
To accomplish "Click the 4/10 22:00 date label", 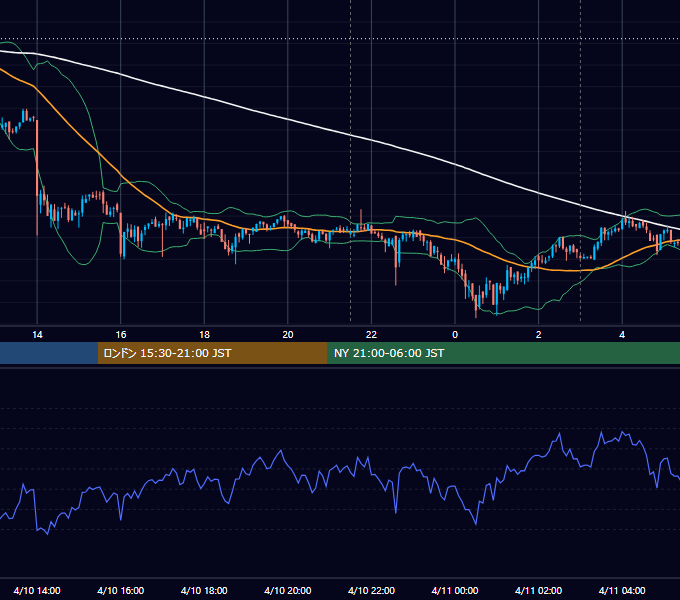I will click(371, 590).
